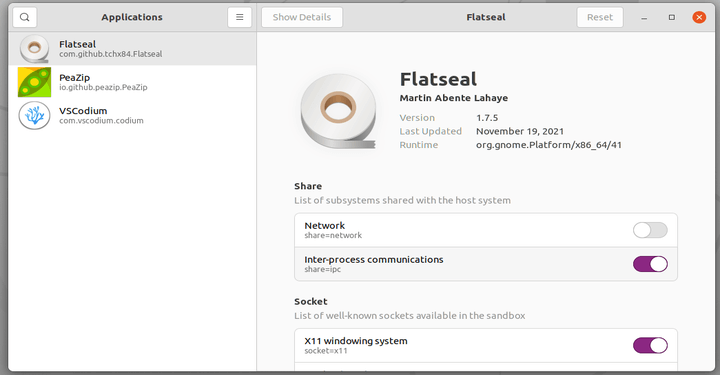The height and width of the screenshot is (375, 720).
Task: Click the Applications header title
Action: coord(132,17)
